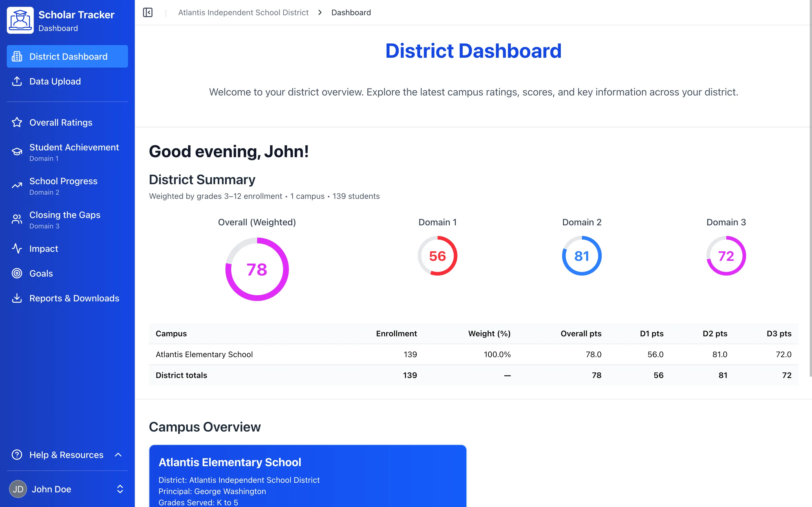Select the District Dashboard building icon
812x507 pixels.
(x=17, y=56)
